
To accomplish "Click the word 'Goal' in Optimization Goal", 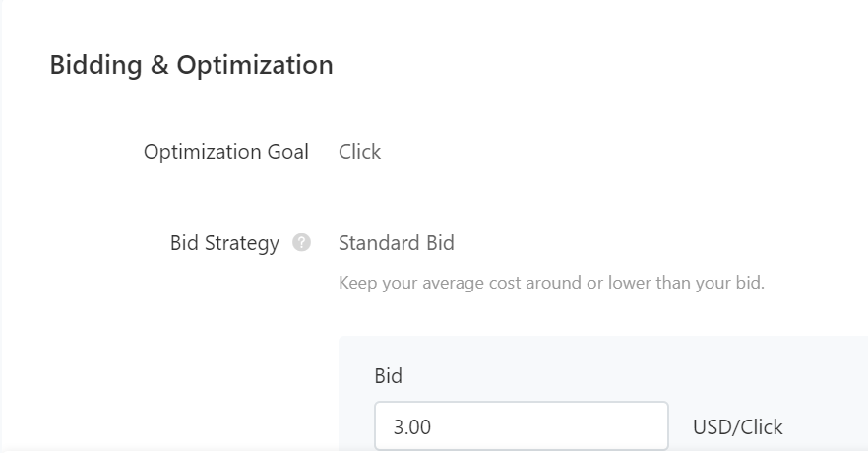I will [x=287, y=152].
